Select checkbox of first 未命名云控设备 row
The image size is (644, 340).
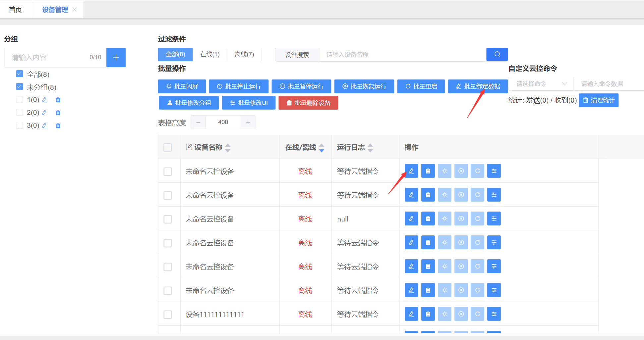168,171
